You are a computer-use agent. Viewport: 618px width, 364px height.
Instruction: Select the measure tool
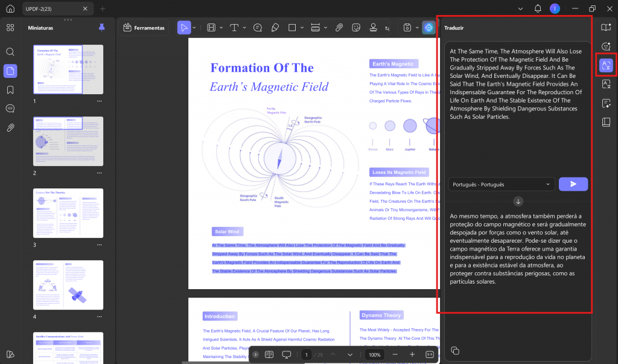(315, 28)
